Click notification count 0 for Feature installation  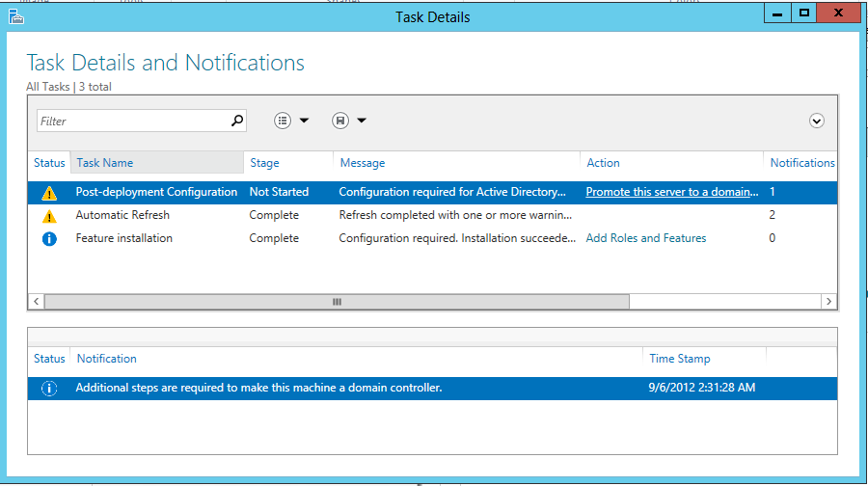773,238
